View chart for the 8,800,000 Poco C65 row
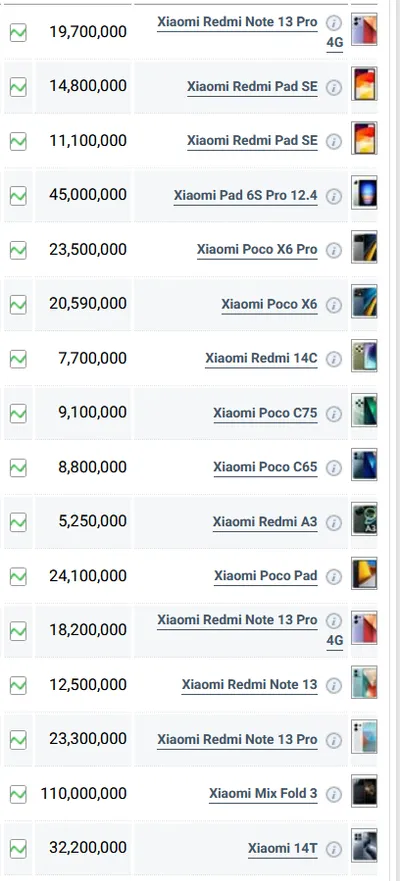The image size is (400, 881). pyautogui.click(x=18, y=467)
